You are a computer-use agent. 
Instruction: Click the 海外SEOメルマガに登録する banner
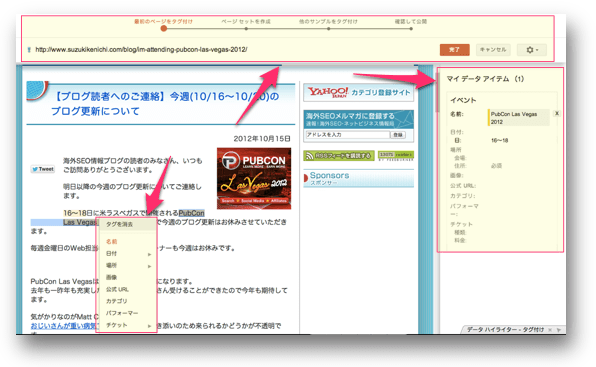(358, 119)
